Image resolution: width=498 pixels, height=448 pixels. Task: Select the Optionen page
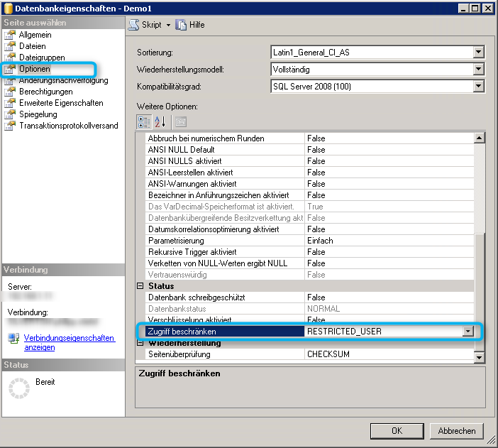[35, 69]
